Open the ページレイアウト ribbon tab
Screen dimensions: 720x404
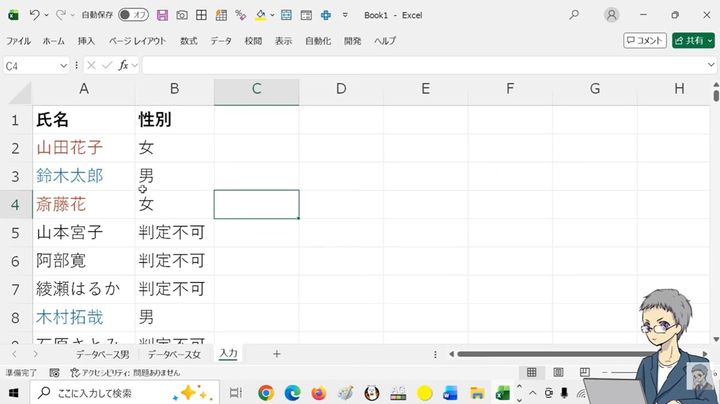click(x=137, y=41)
